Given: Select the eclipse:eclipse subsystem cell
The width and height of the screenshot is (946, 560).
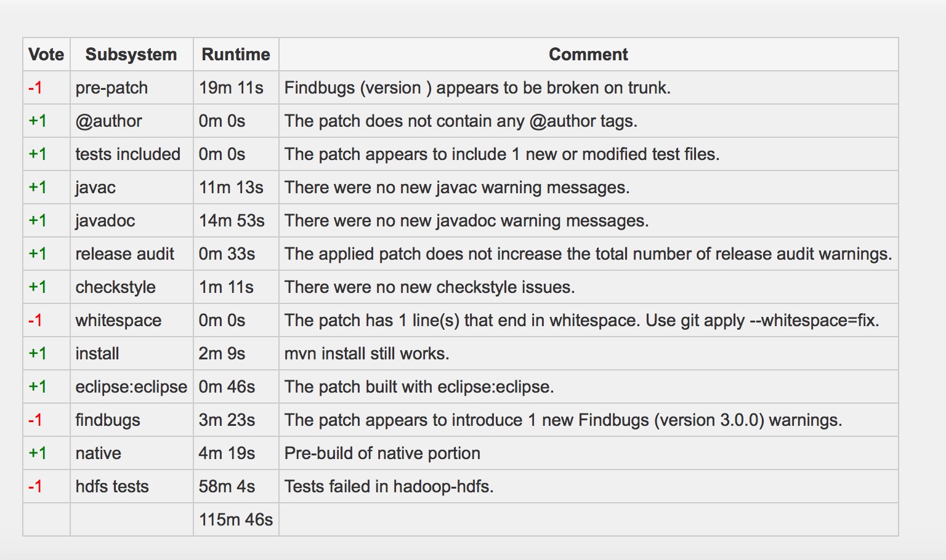Looking at the screenshot, I should (x=131, y=386).
